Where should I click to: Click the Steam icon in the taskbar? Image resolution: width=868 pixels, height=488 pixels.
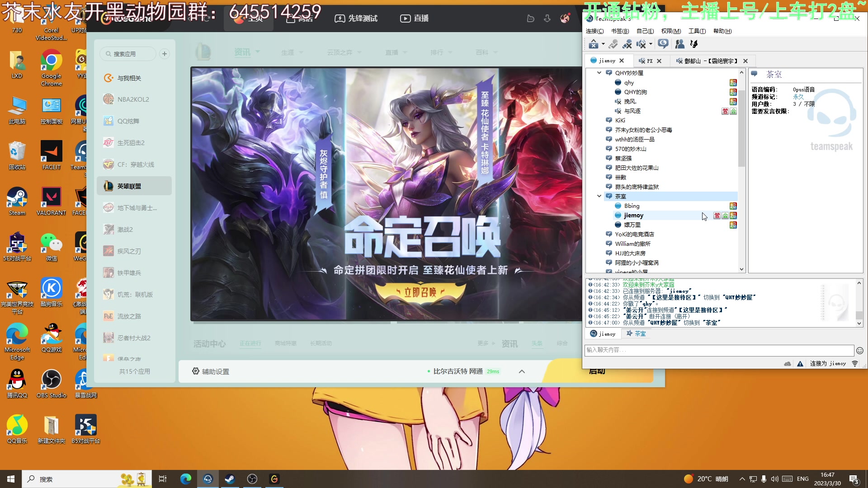click(230, 479)
